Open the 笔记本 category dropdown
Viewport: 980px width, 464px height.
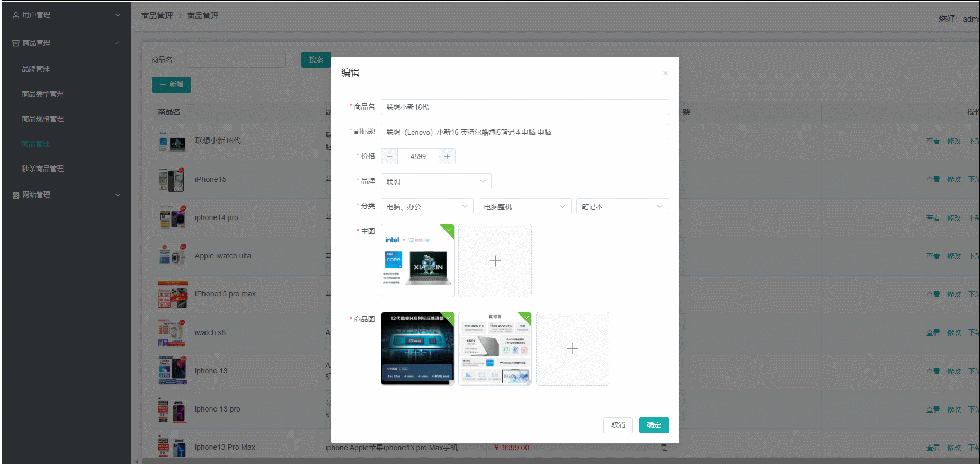click(622, 206)
